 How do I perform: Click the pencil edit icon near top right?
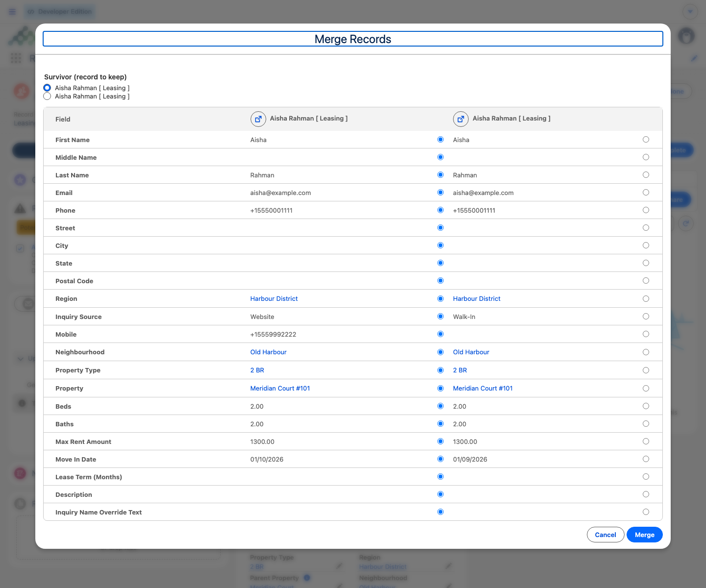point(694,58)
